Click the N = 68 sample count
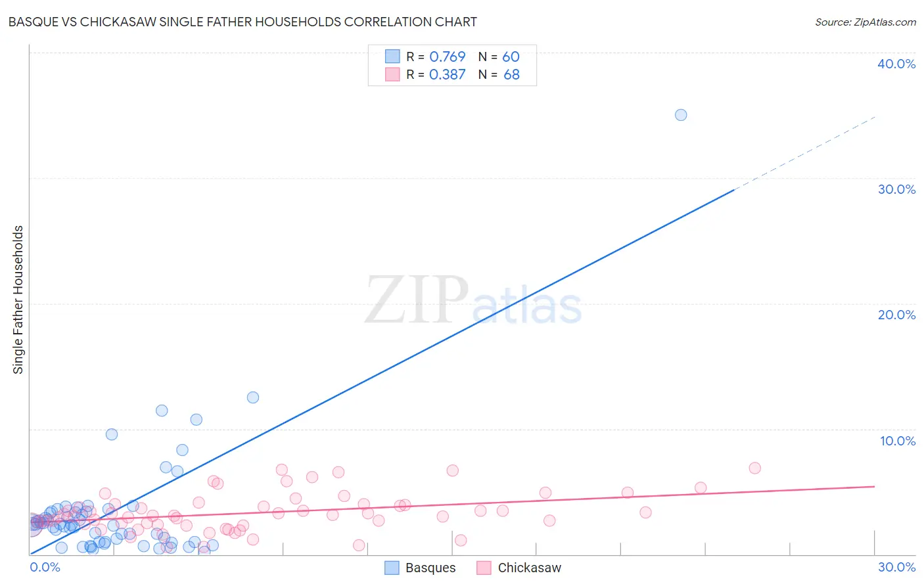The height and width of the screenshot is (586, 924). pos(499,74)
